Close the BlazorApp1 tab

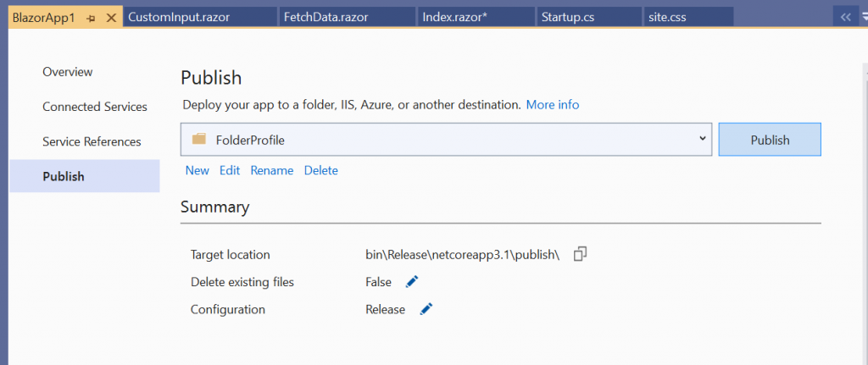110,18
